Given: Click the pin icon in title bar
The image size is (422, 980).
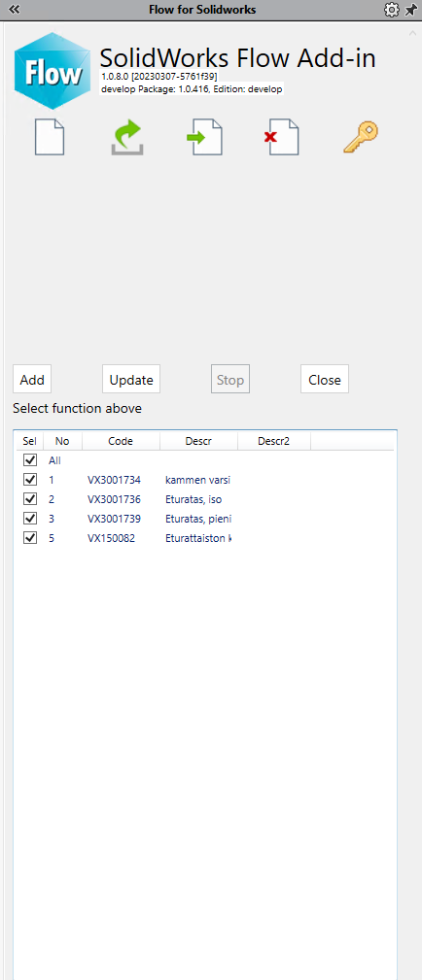Looking at the screenshot, I should tap(410, 10).
